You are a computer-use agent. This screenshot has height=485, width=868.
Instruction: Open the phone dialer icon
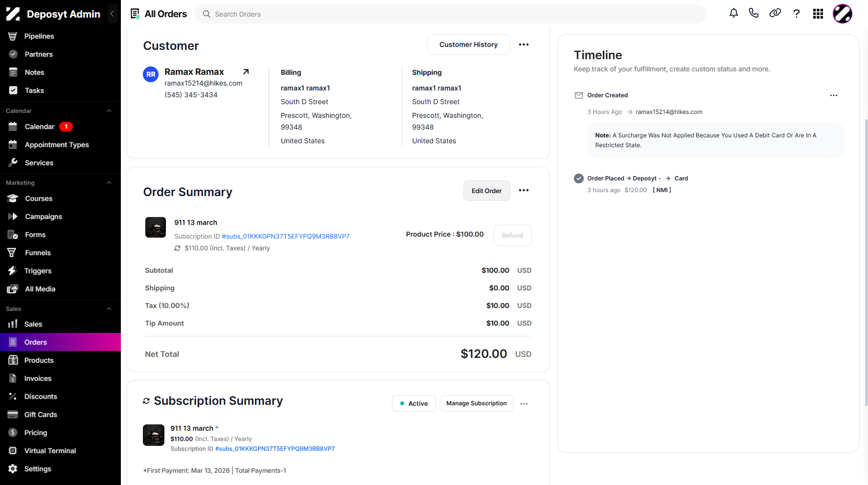(x=754, y=13)
